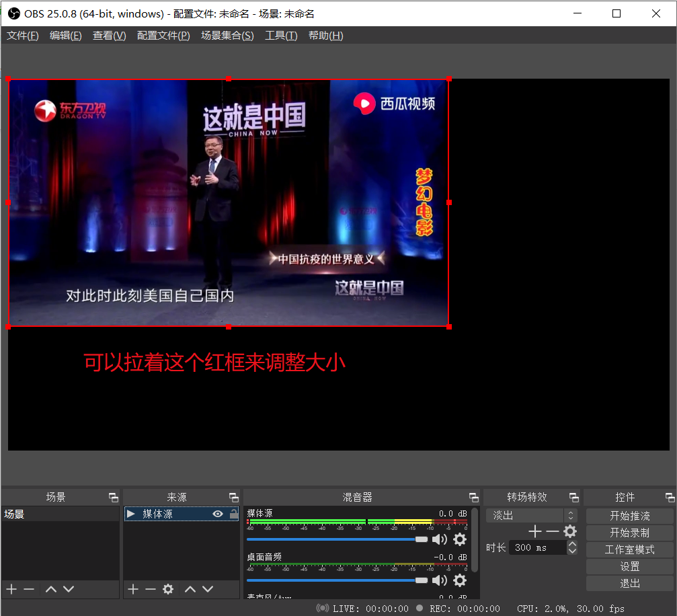Click the 退出 button
677x616 pixels.
click(629, 583)
